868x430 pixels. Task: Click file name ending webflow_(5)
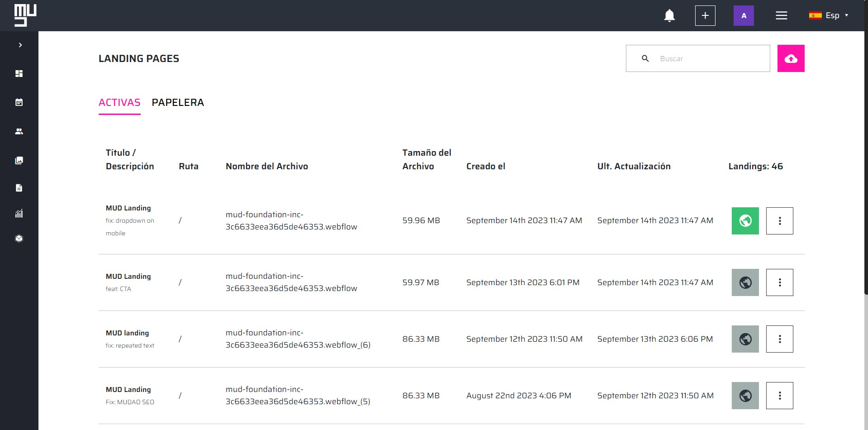tap(298, 396)
